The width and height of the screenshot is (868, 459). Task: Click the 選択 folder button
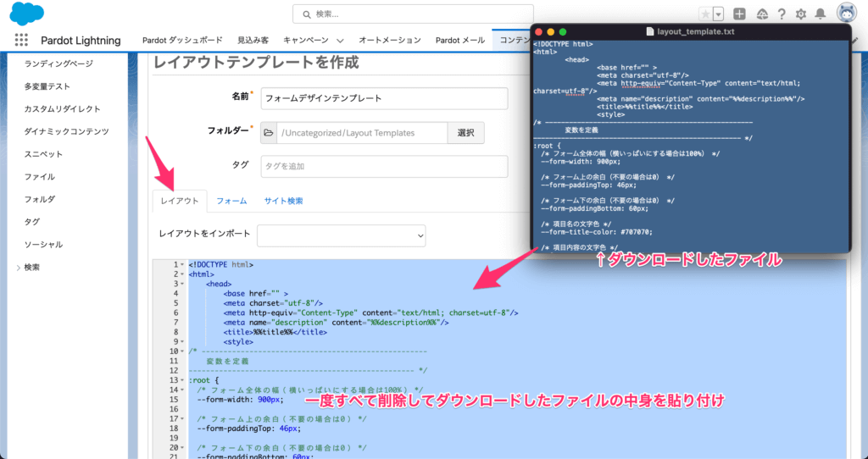coord(466,133)
